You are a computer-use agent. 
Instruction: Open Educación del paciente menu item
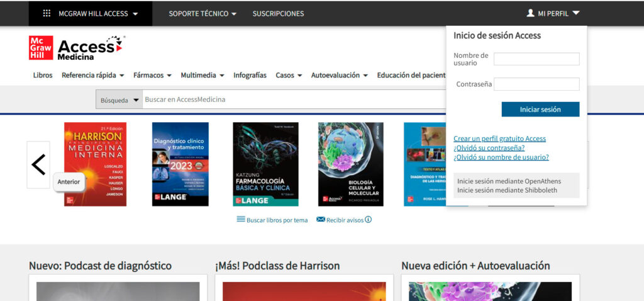(411, 76)
